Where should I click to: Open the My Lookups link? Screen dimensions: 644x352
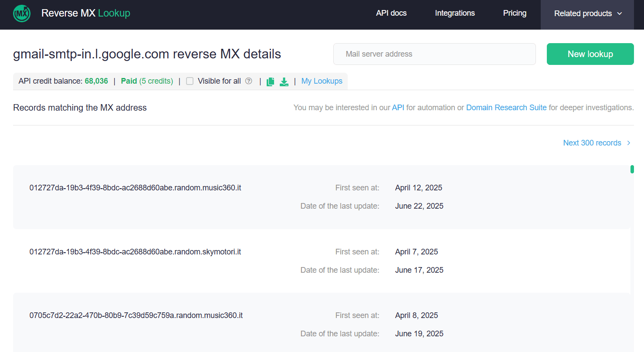coord(322,81)
